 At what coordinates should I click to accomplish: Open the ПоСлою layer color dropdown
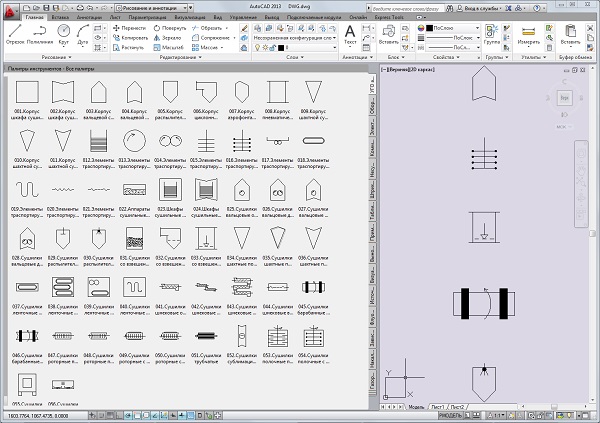[x=445, y=28]
